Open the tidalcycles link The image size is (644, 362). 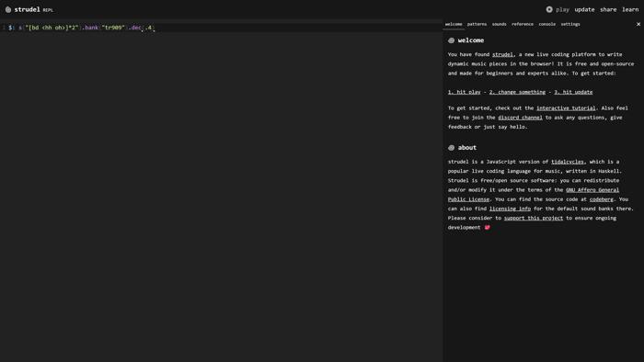coord(568,162)
